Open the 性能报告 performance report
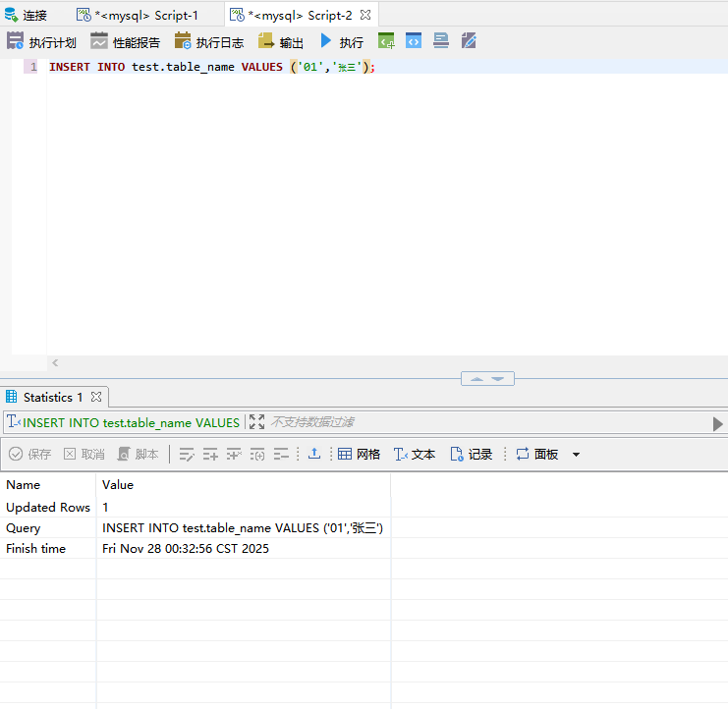This screenshot has height=709, width=728. click(125, 42)
